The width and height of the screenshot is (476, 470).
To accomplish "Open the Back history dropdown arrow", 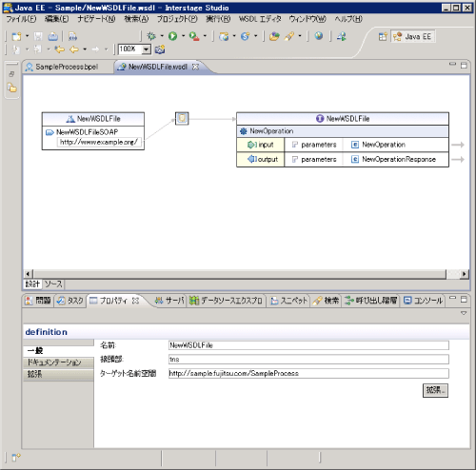I will 85,49.
